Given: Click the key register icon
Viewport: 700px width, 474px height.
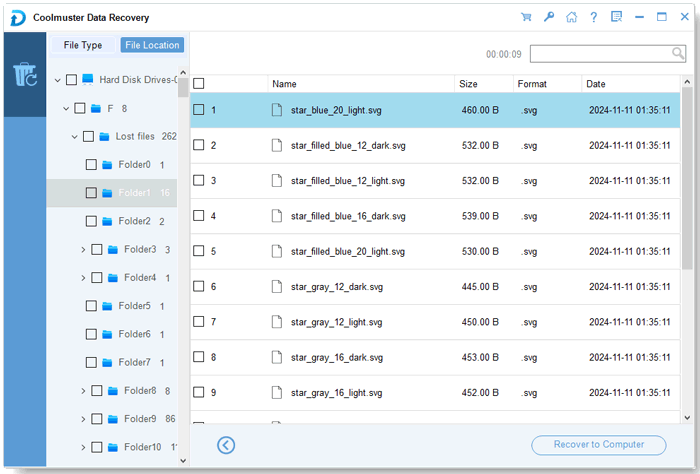Looking at the screenshot, I should [x=549, y=17].
